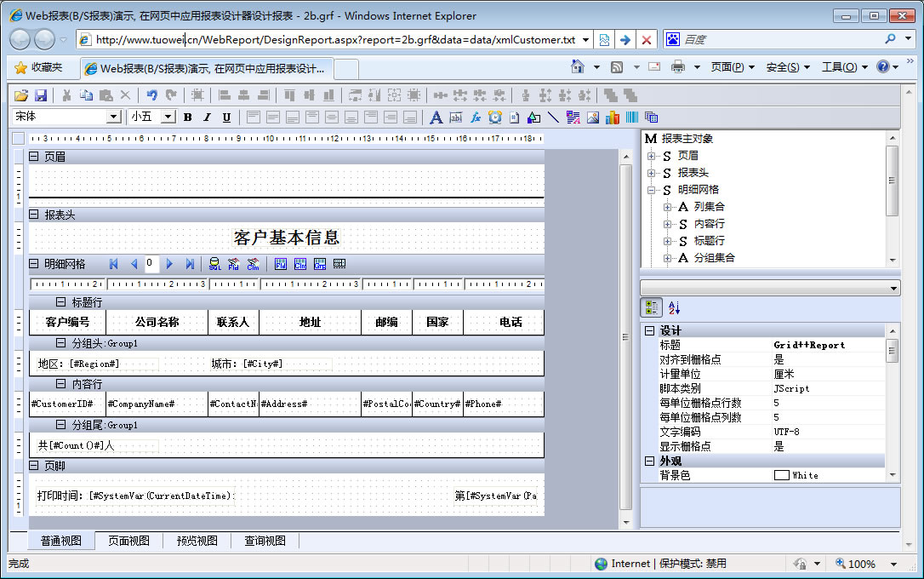Click the Save report floppy icon

(x=42, y=95)
